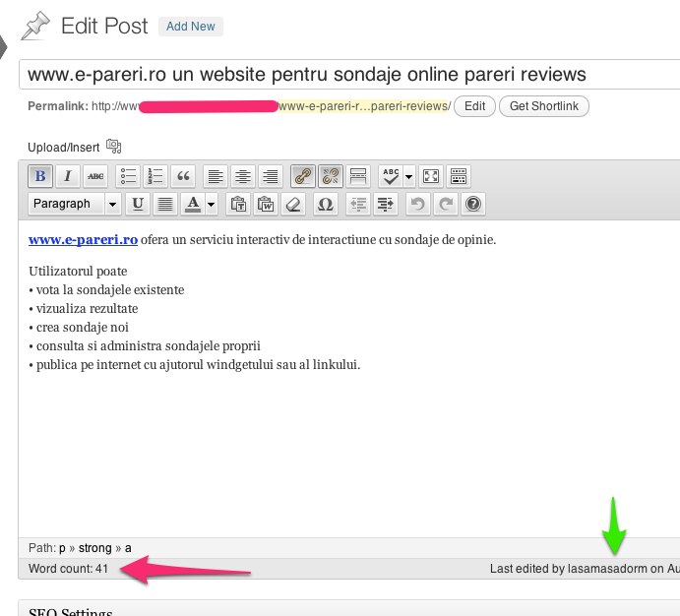Apply the selected text color swatch
Viewport: 680px width, 616px height.
[x=193, y=204]
